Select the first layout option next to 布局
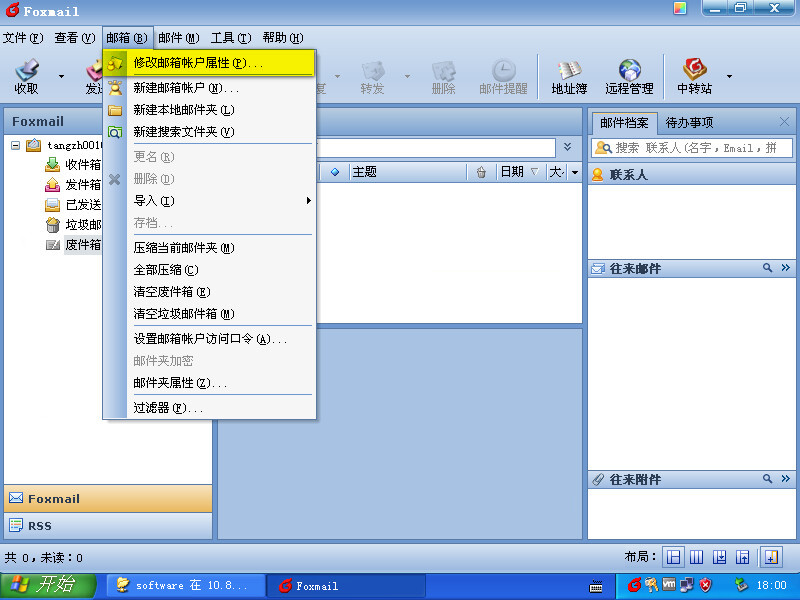Image resolution: width=800 pixels, height=600 pixels. 674,557
